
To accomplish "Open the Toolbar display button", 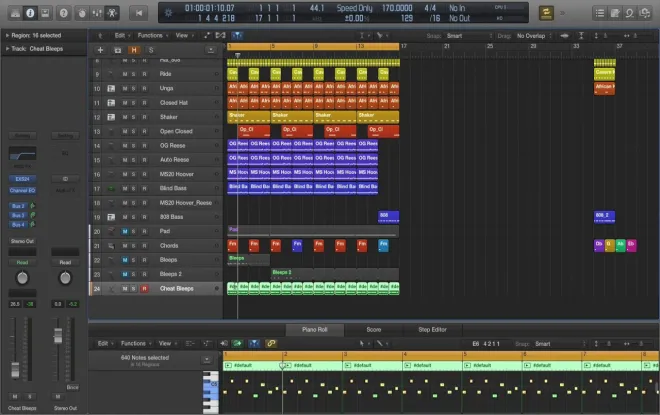I will tap(45, 13).
